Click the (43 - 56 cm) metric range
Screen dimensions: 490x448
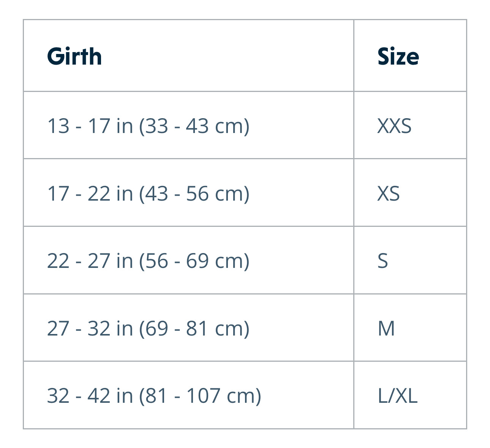(194, 193)
